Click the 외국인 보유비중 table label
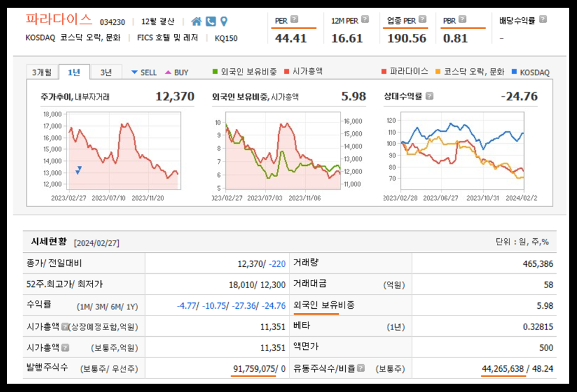 click(x=324, y=305)
